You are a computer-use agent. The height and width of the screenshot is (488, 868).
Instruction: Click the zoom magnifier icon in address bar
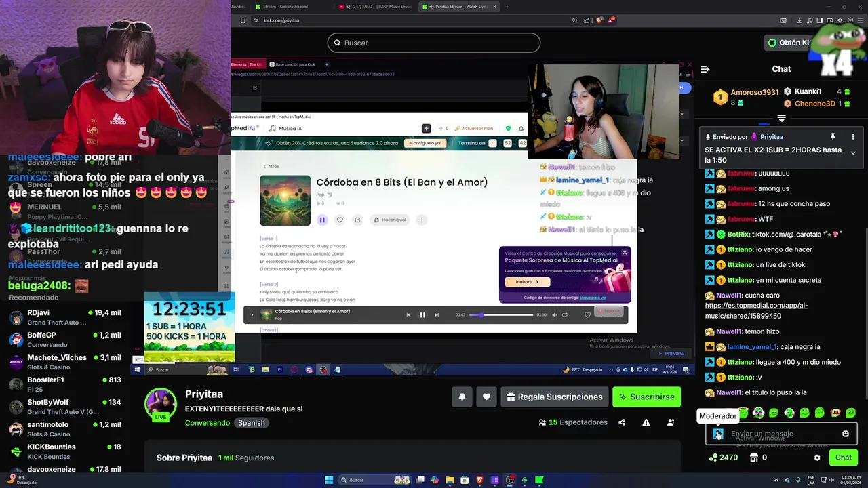point(575,20)
